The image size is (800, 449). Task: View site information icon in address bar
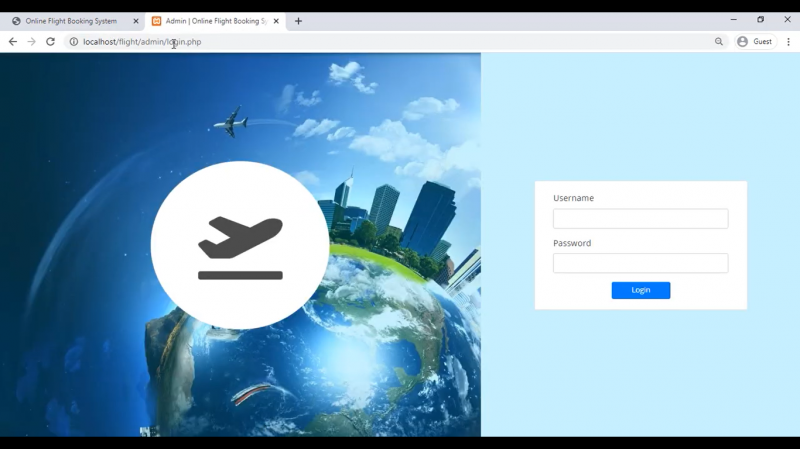click(x=74, y=42)
